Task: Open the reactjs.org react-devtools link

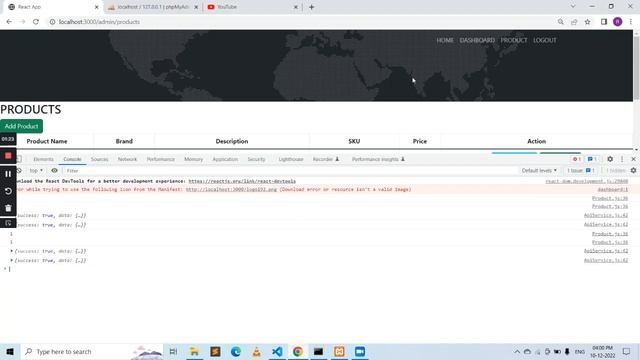Action: pos(242,181)
